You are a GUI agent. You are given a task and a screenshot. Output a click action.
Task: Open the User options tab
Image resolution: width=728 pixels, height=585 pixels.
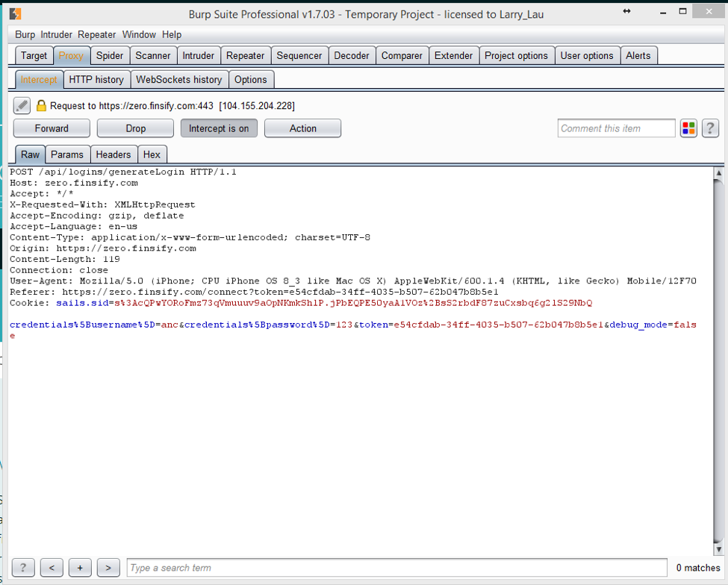[587, 56]
